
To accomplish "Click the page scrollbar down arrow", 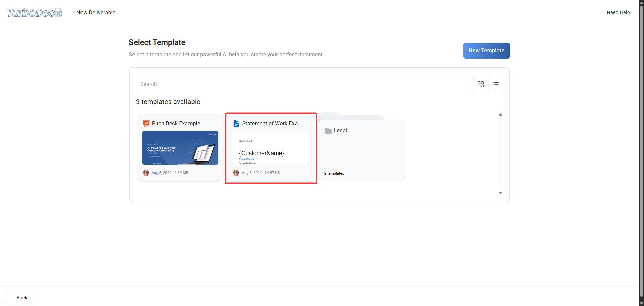I will [641, 303].
